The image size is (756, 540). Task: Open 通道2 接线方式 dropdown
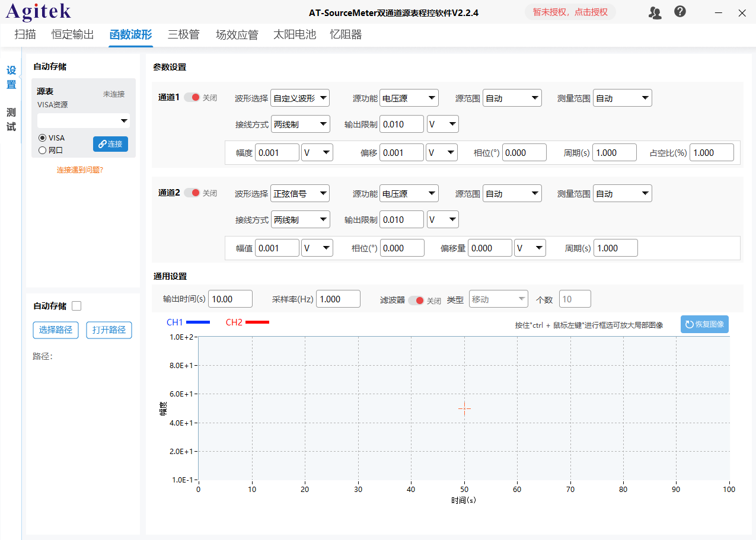(301, 220)
